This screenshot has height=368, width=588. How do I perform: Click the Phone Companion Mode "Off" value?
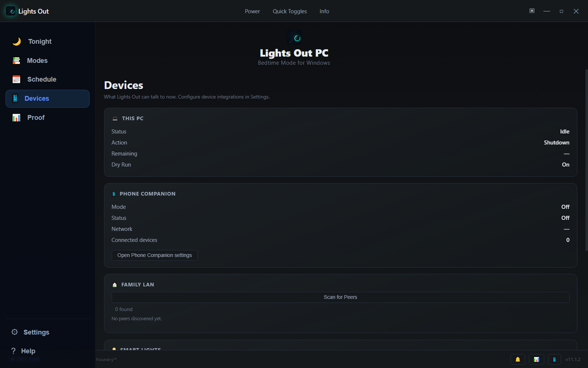pyautogui.click(x=566, y=207)
